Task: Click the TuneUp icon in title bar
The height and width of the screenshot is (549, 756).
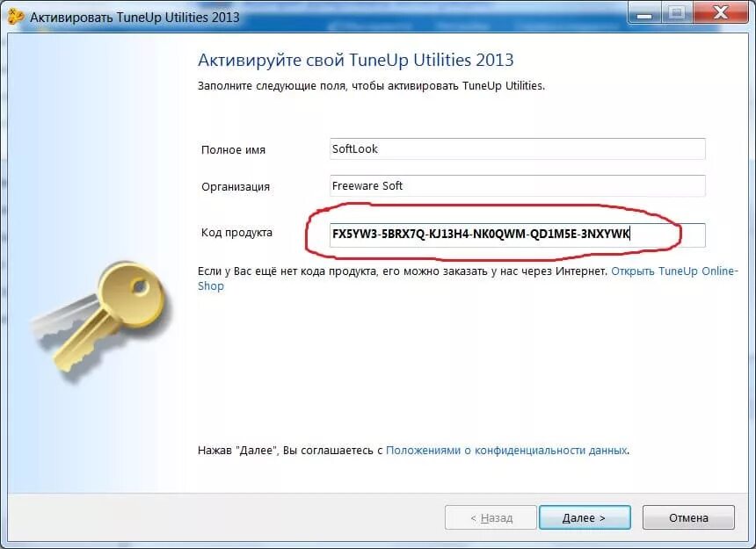Action: tap(16, 16)
